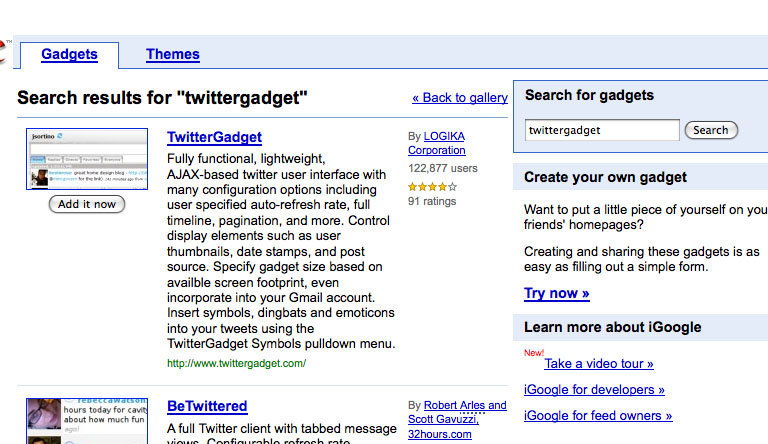Open iGoogle for developers link
The height and width of the screenshot is (444, 768).
pos(594,390)
